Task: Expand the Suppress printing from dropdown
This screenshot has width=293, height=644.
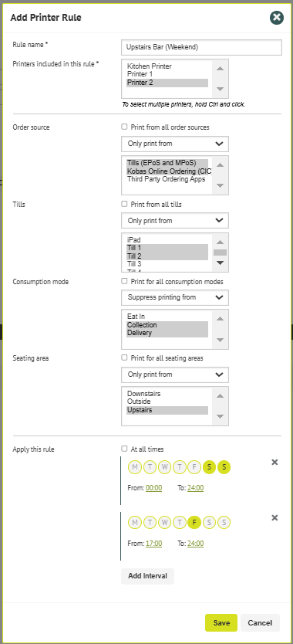Action: point(175,297)
